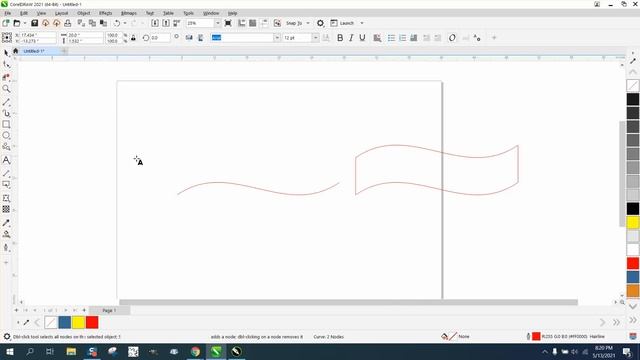Viewport: 640px width, 360px height.
Task: Select the Shape (node edit) tool
Action: [6, 64]
